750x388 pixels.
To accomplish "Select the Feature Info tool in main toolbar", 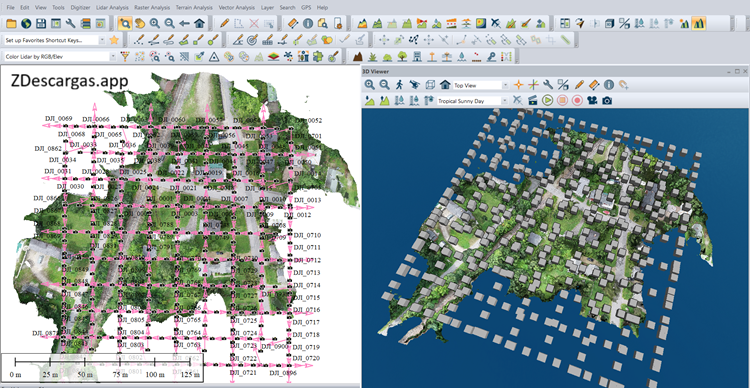I will point(308,23).
